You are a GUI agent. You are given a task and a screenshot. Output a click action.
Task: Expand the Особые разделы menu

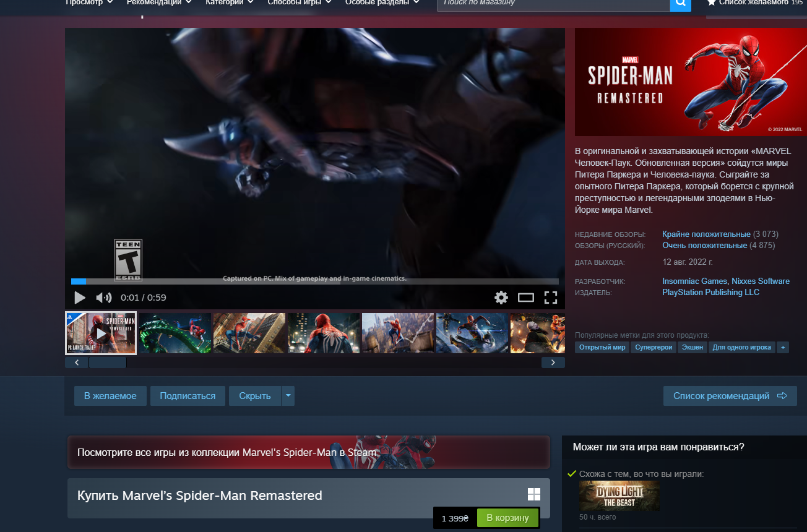(382, 2)
